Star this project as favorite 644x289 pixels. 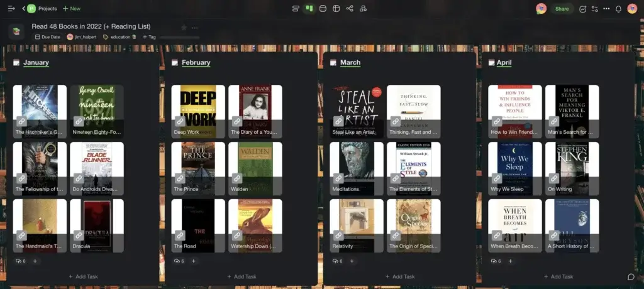(184, 28)
